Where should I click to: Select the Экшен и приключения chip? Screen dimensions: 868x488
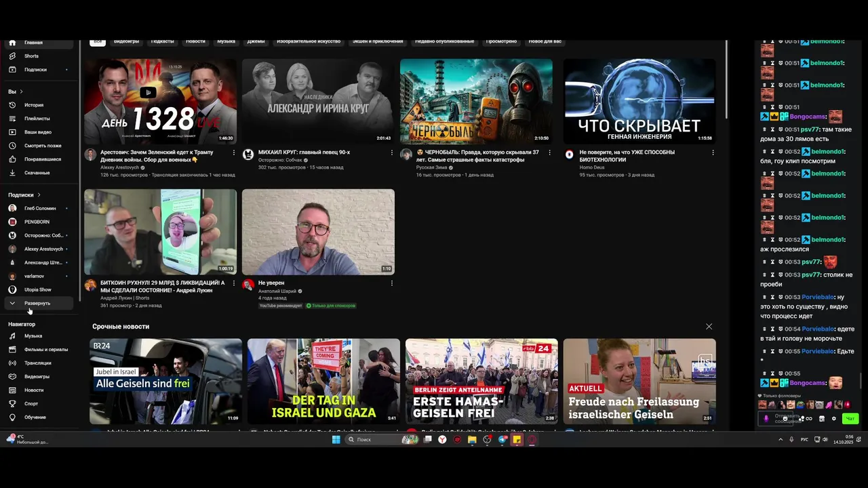pyautogui.click(x=378, y=41)
